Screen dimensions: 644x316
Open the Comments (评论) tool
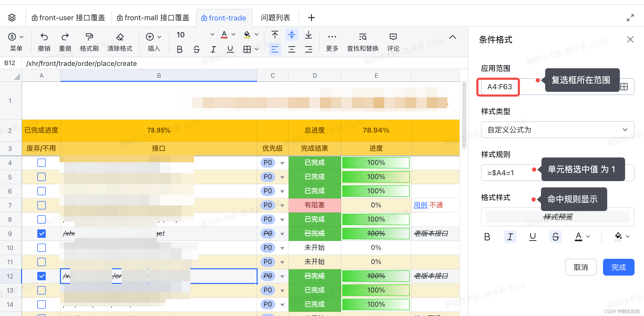[x=393, y=42]
